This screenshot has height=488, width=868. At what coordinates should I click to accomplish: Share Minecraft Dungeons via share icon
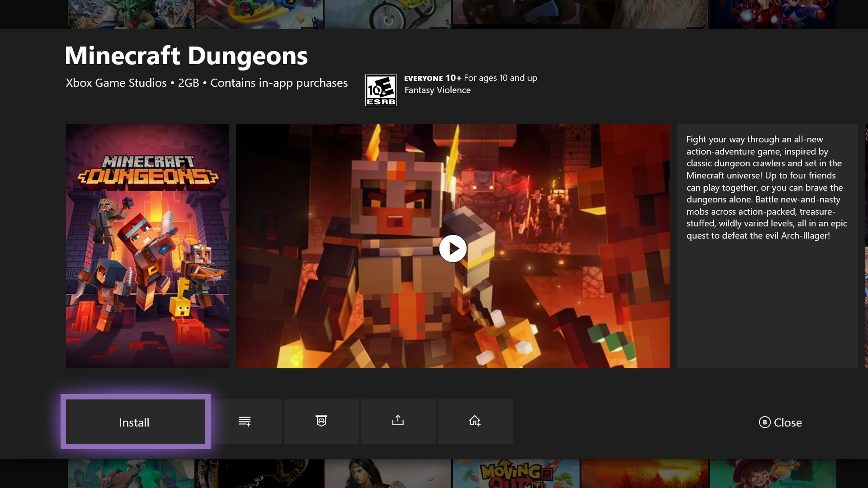point(398,422)
